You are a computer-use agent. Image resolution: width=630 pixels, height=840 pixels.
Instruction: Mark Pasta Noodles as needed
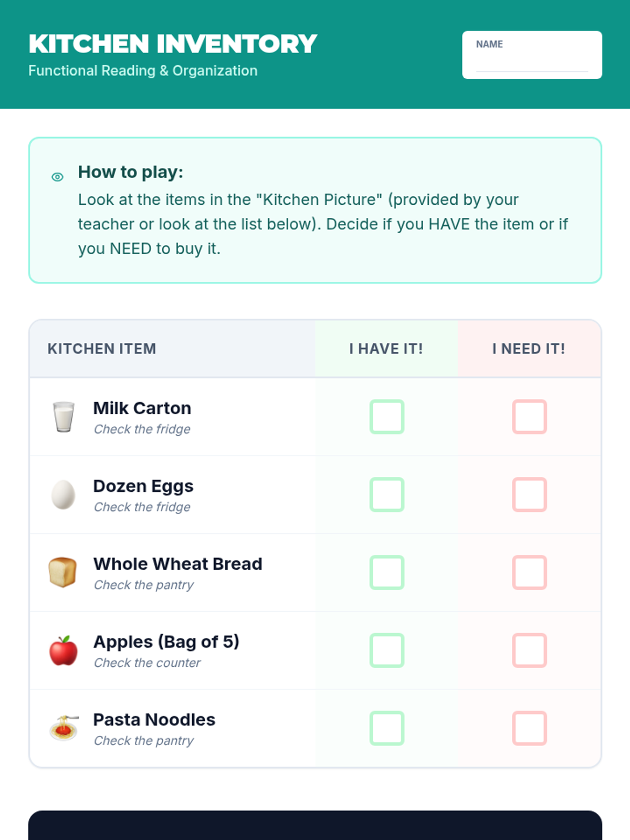coord(529,728)
